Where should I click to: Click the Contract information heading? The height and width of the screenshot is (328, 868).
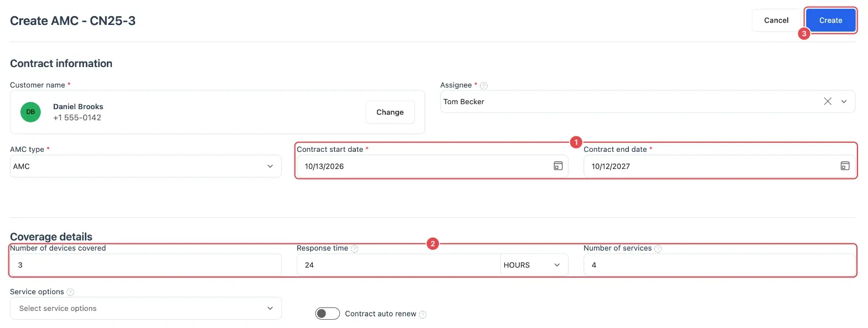pos(61,64)
